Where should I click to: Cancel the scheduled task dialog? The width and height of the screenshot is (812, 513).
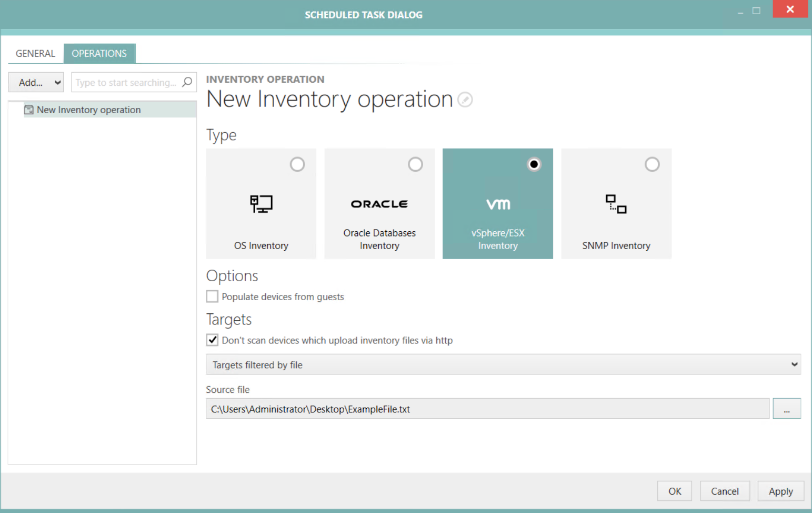point(725,490)
